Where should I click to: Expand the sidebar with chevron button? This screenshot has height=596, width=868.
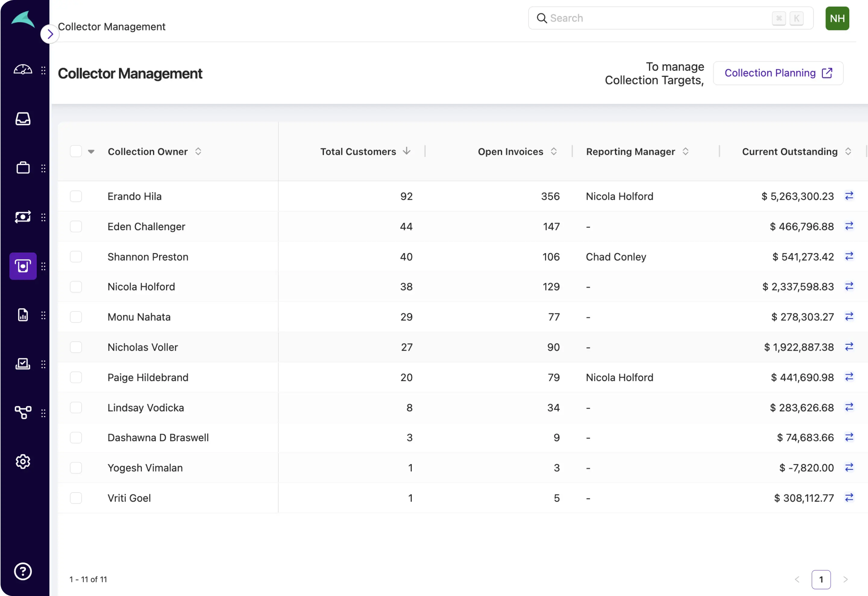(x=50, y=34)
